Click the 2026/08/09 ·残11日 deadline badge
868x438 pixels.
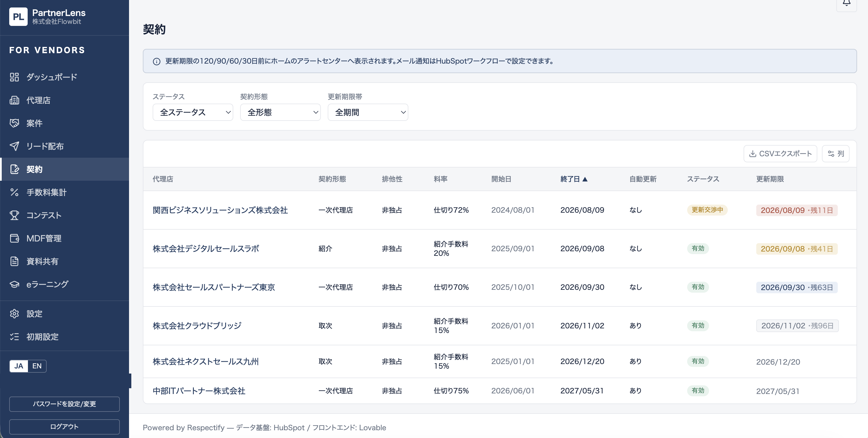point(797,210)
